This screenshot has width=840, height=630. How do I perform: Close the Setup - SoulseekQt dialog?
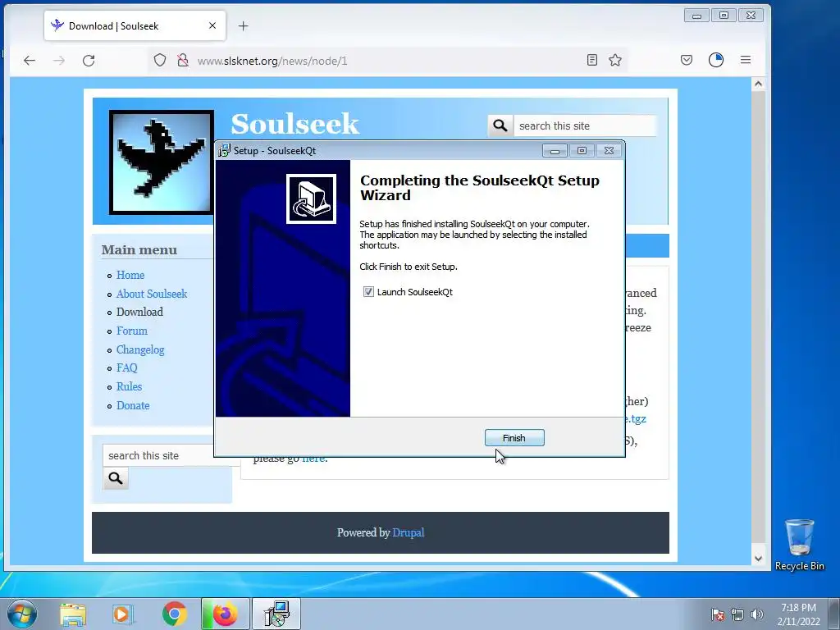(609, 151)
